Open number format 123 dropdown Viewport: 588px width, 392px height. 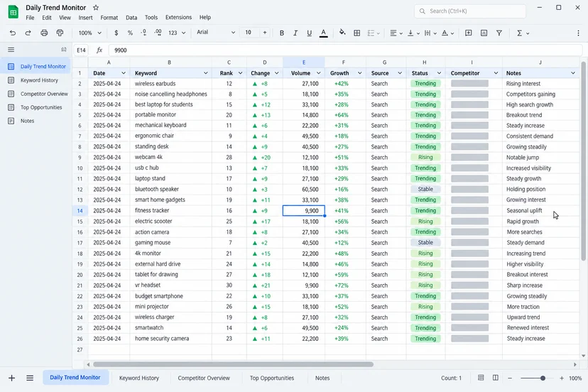coord(177,33)
